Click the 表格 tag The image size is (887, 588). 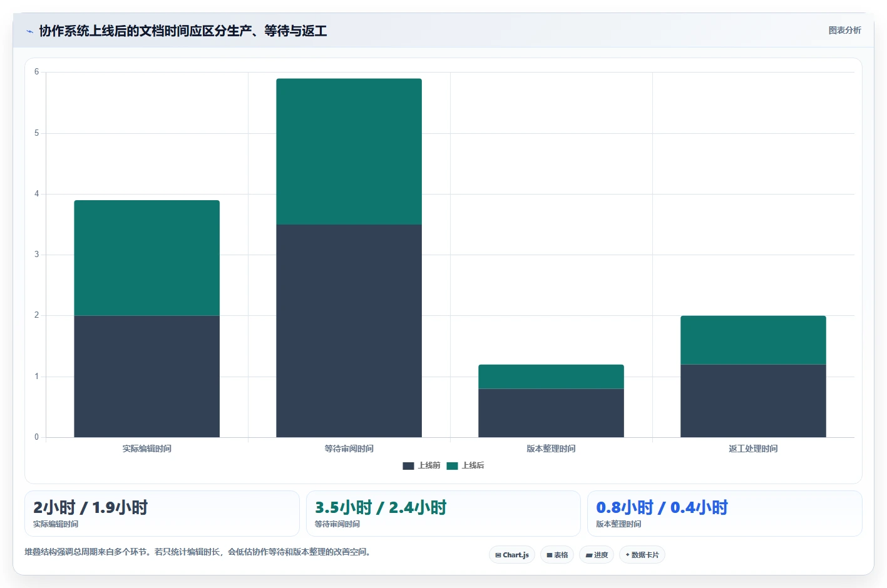pyautogui.click(x=557, y=555)
